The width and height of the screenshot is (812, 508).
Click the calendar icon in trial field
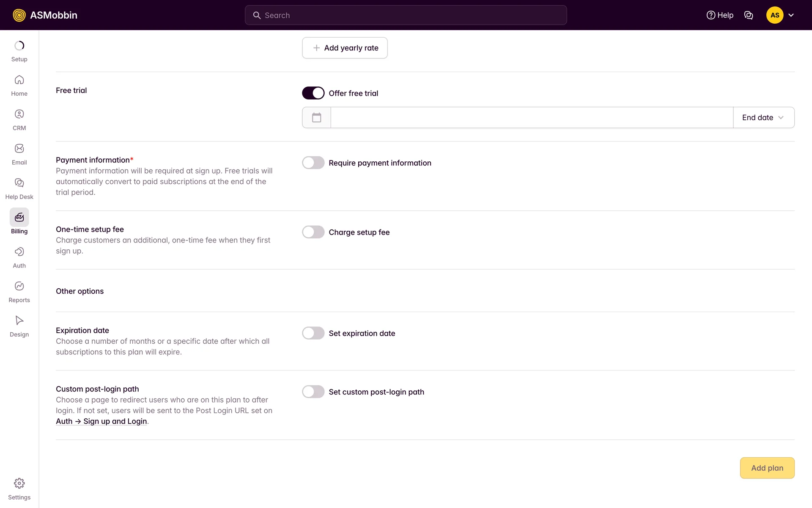tap(316, 118)
